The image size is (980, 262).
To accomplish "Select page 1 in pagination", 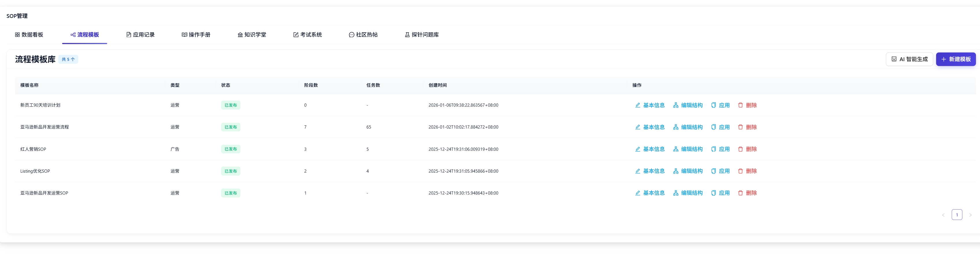I will tap(957, 215).
